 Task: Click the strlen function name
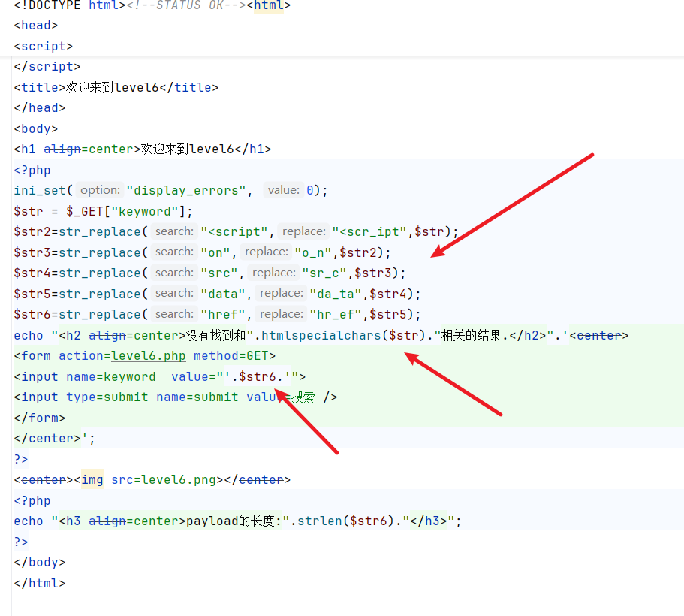[x=321, y=521]
